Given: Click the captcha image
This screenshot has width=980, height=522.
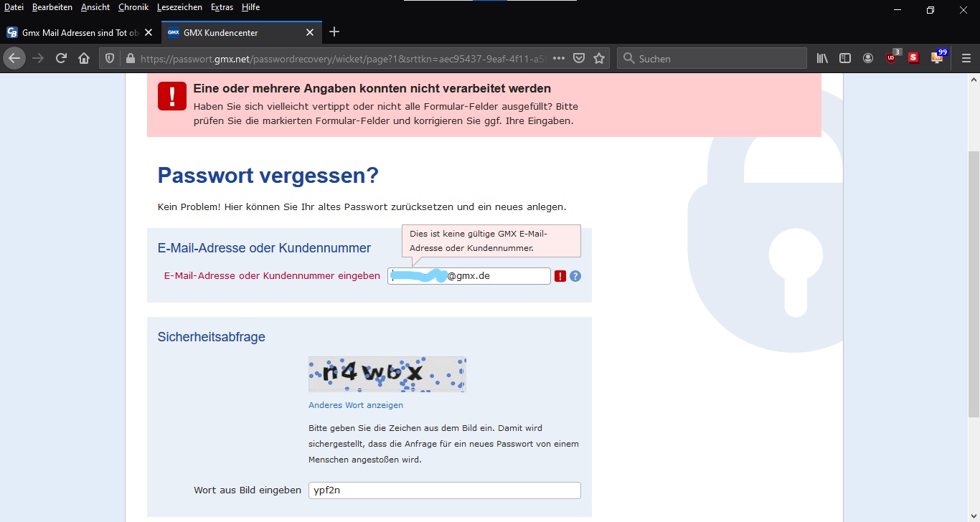Looking at the screenshot, I should (x=387, y=374).
